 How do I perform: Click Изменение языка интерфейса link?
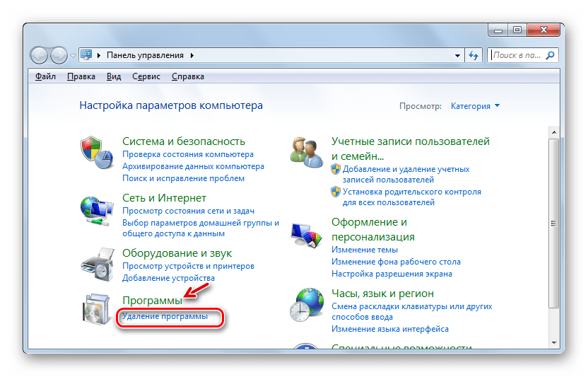pyautogui.click(x=390, y=330)
